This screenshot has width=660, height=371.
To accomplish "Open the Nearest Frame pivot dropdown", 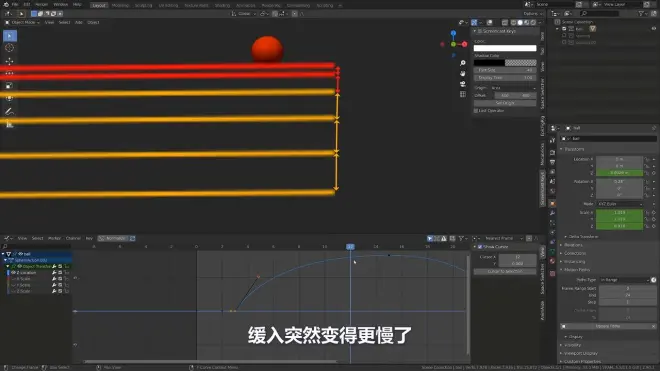I will click(503, 238).
